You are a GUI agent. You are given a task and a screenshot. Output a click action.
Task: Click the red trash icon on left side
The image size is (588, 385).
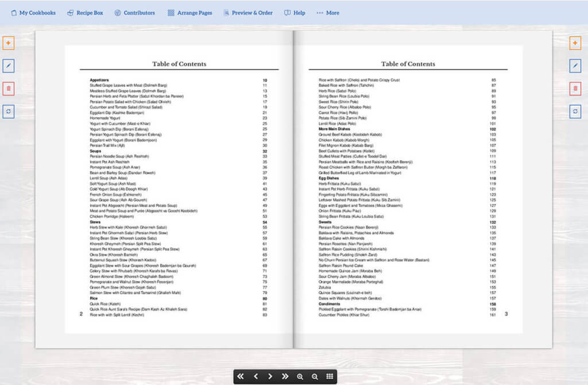point(9,88)
